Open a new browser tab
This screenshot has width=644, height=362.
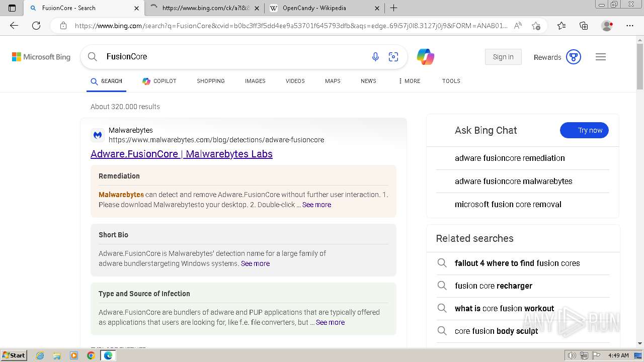(x=393, y=8)
